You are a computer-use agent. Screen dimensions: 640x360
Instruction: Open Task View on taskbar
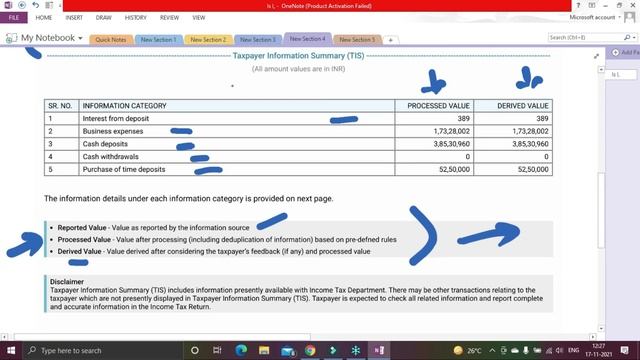pos(217,350)
